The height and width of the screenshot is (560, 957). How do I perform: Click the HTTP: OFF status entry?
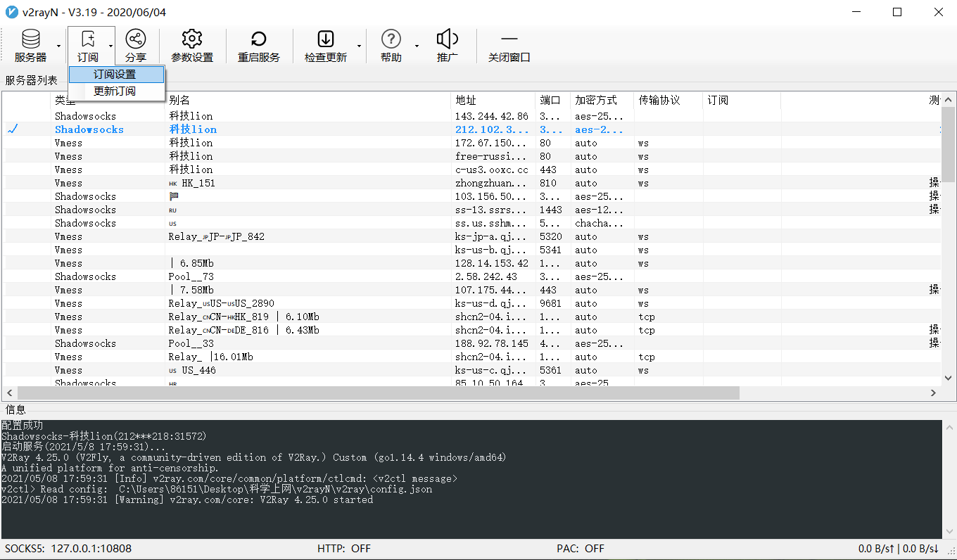[x=344, y=549]
